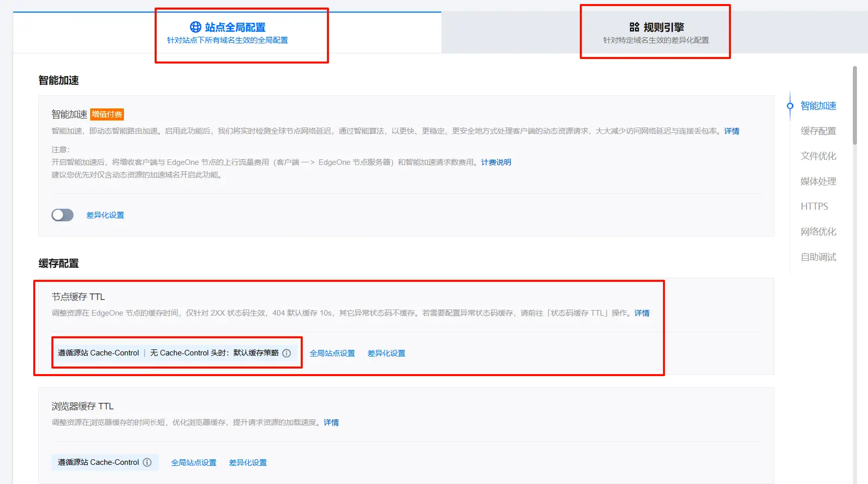868x484 pixels.
Task: Jump to 自助调试 in side navigation
Action: [818, 257]
